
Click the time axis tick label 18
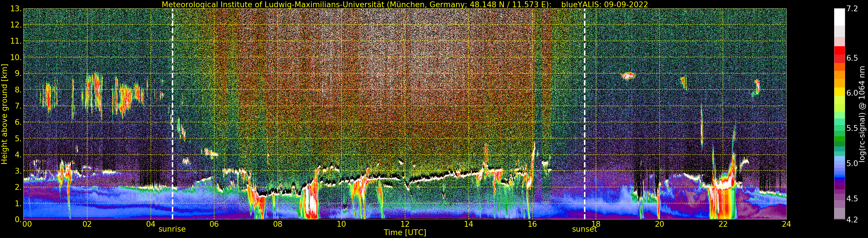pyautogui.click(x=596, y=224)
